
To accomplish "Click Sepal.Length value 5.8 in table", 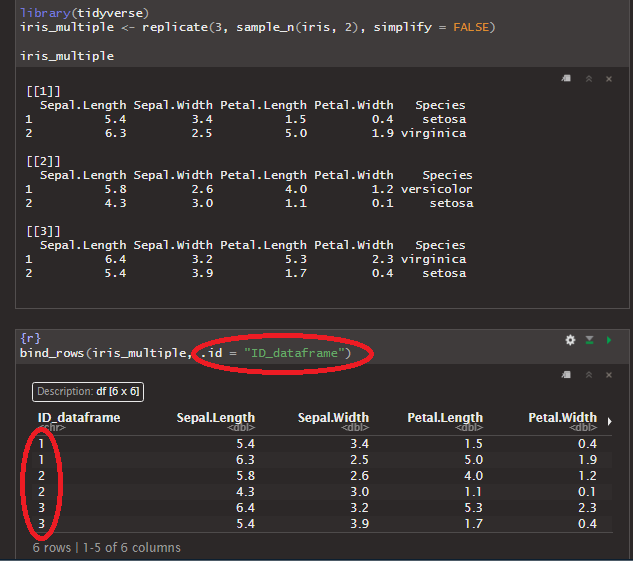I will coord(245,475).
